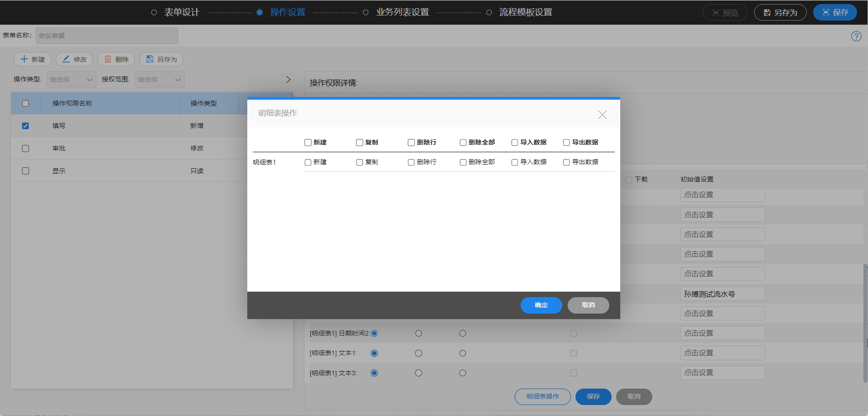Enable 导入数据 for 明细表1 row
This screenshot has width=868, height=416.
515,162
